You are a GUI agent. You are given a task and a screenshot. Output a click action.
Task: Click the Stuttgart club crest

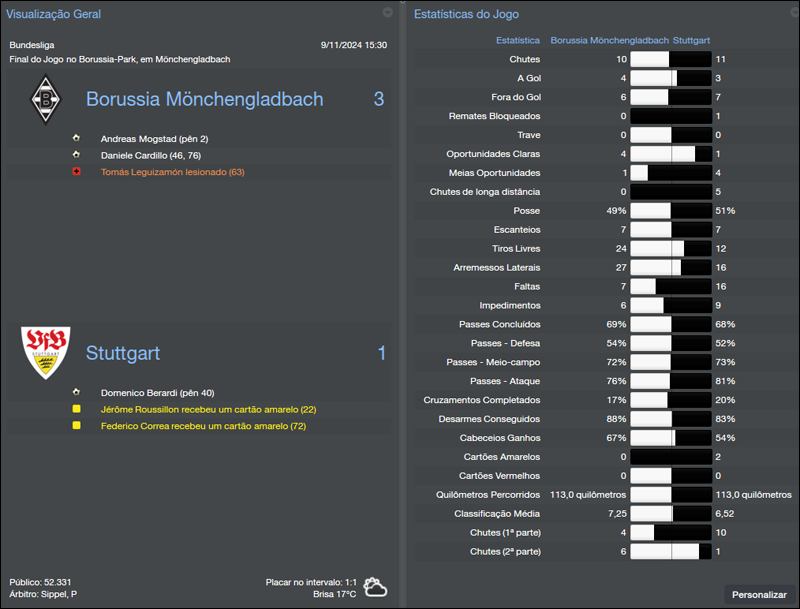[45, 353]
